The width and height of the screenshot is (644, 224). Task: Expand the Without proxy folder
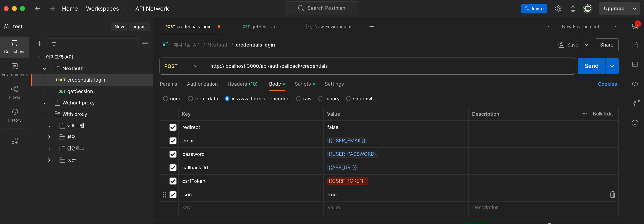pos(44,103)
